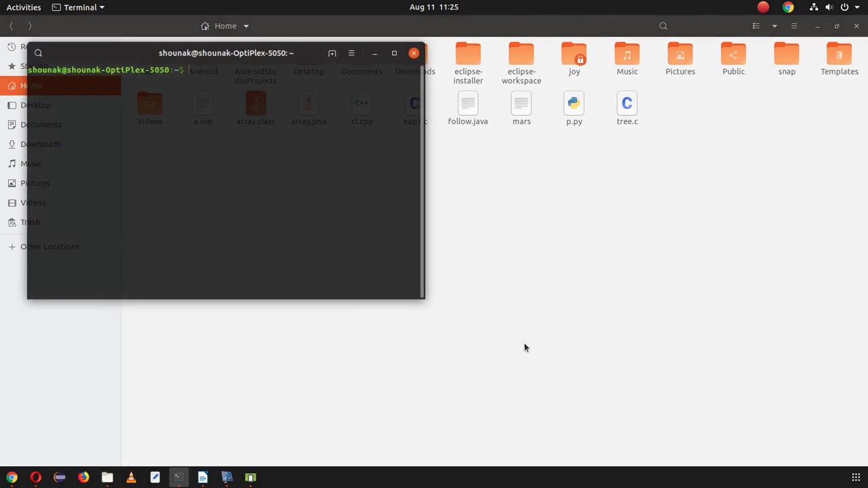This screenshot has width=868, height=488.
Task: Add a new terminal tab
Action: (332, 53)
